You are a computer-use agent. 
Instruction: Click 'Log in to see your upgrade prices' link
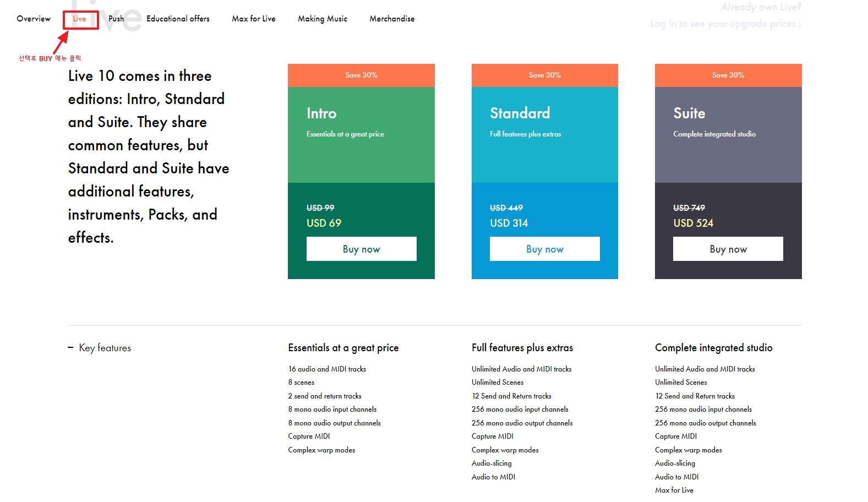(x=725, y=24)
